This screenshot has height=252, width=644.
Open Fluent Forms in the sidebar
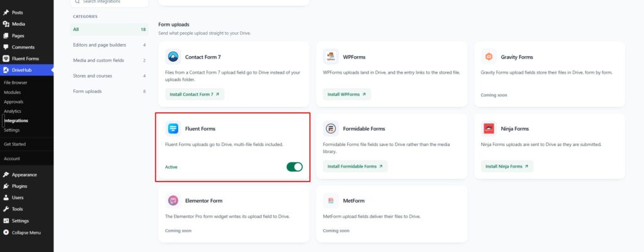(26, 59)
